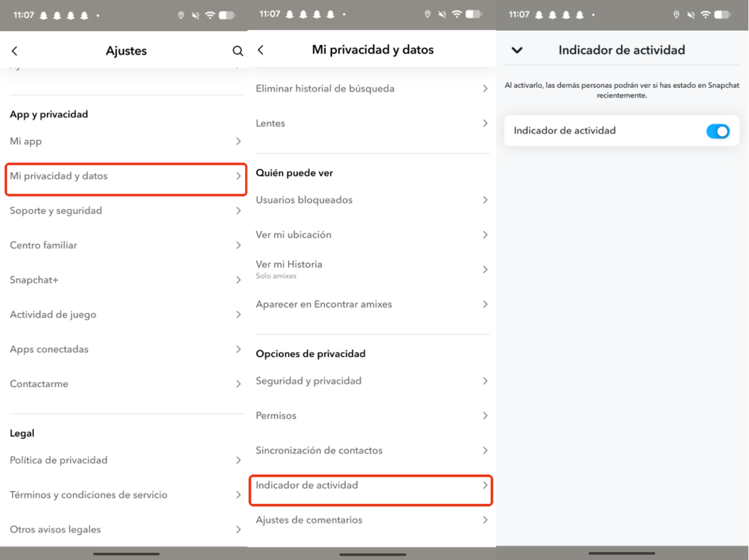Open Snapchat+ settings
The height and width of the screenshot is (560, 749).
[x=125, y=280]
